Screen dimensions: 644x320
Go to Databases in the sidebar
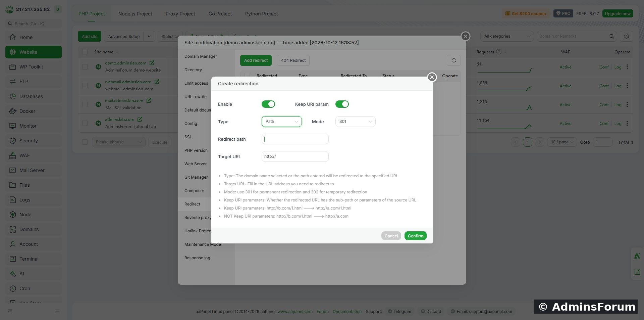34,96
